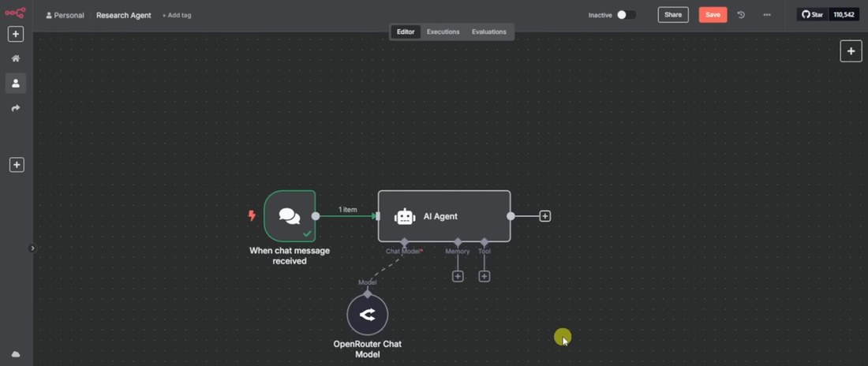Click the OpenRouter Chat Model label
The width and height of the screenshot is (868, 366).
click(368, 349)
